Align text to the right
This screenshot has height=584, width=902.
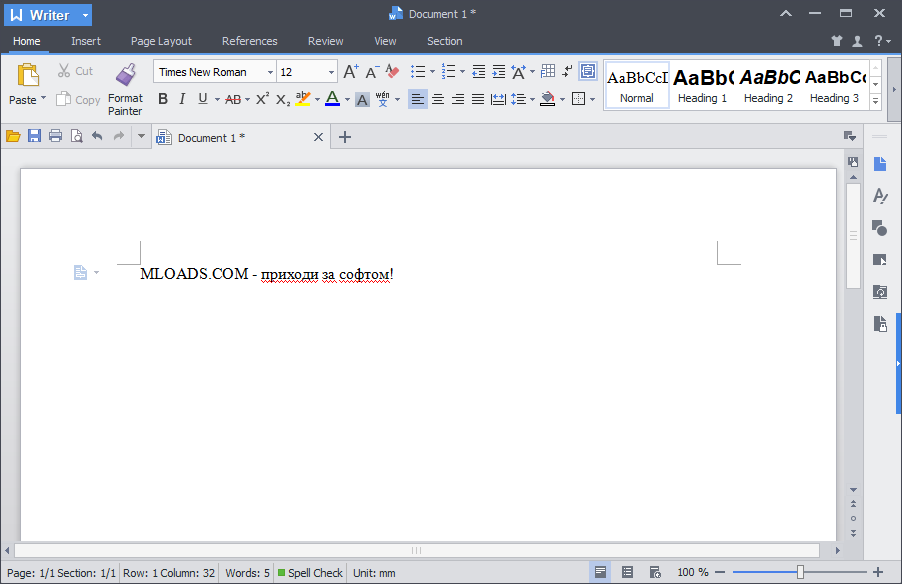tap(458, 99)
